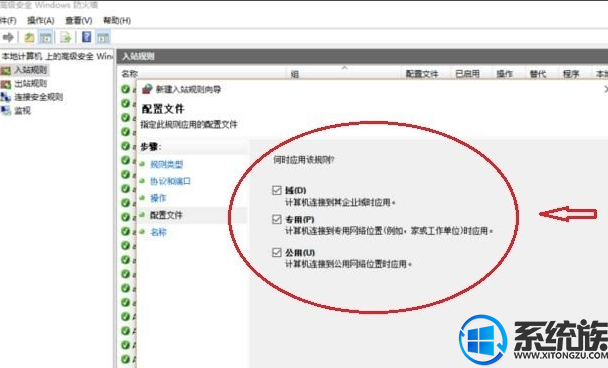Sort by the 已启用 column header
The image size is (608, 368).
[467, 74]
